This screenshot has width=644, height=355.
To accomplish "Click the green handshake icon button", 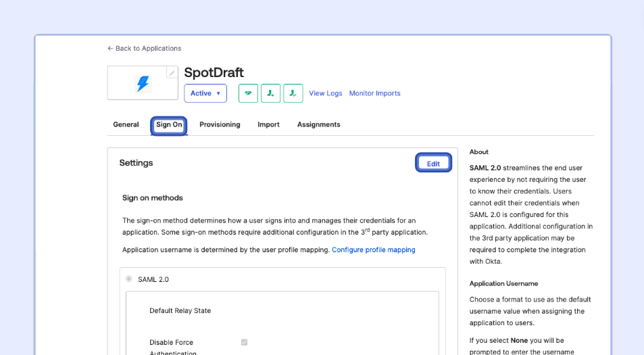I will click(x=248, y=93).
